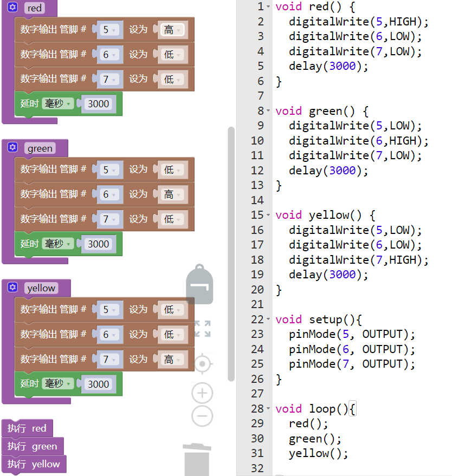Change pin 5 level 低 in green function
The height and width of the screenshot is (476, 452).
[172, 169]
